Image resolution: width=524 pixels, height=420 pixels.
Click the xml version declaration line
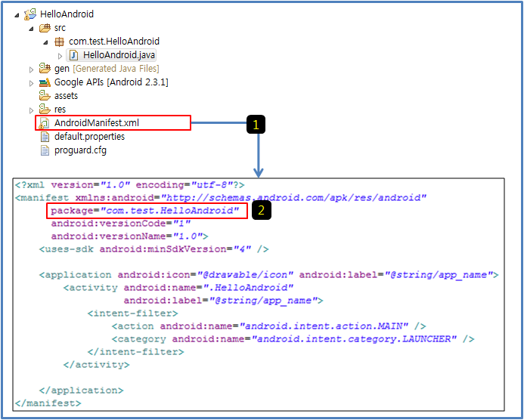point(129,185)
